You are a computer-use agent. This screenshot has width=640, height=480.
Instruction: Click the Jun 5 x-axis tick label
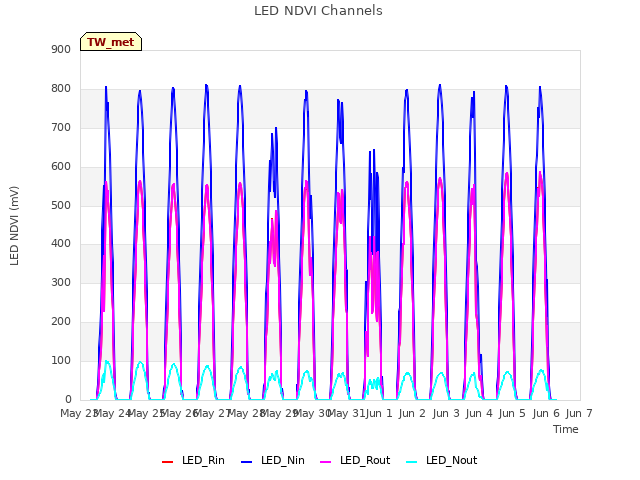coord(512,413)
